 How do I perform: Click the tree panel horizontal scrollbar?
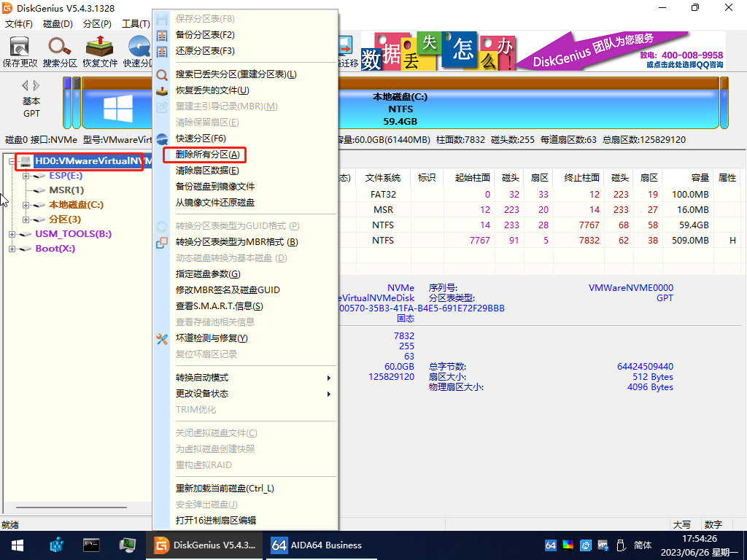pos(71,507)
